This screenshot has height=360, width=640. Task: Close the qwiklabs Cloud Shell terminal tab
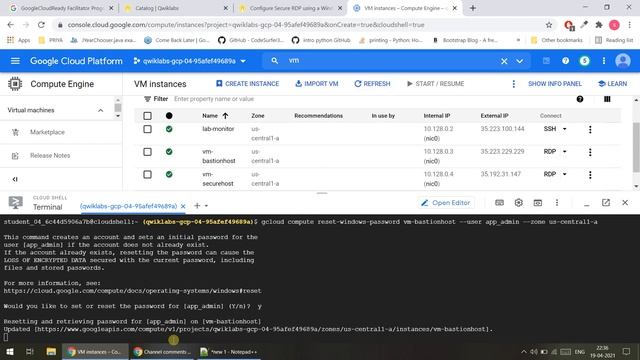[183, 206]
